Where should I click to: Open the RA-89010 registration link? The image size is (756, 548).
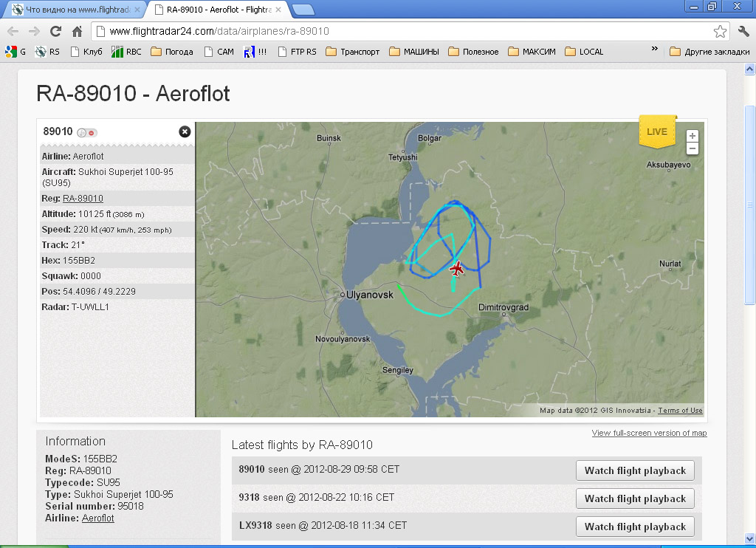(x=83, y=198)
